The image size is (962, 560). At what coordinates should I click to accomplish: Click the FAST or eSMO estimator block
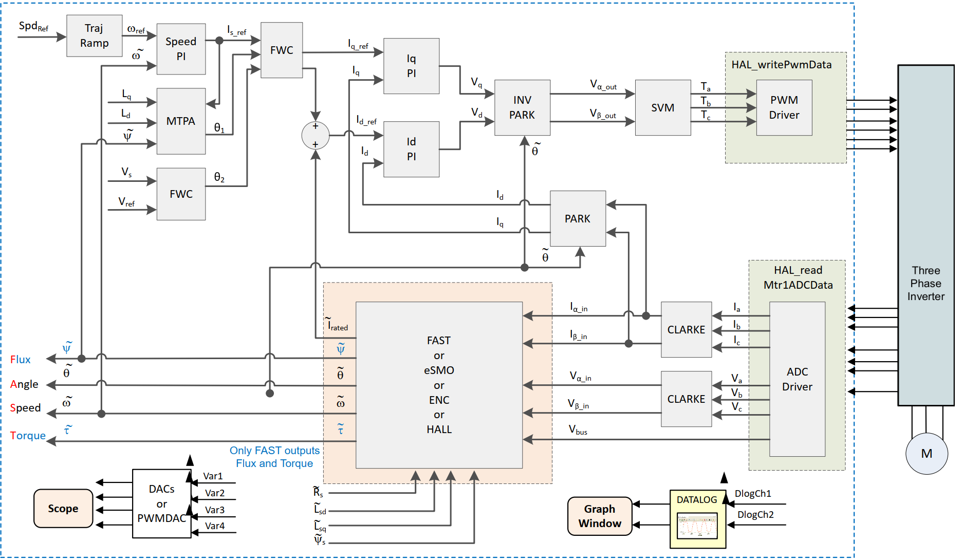(x=439, y=385)
